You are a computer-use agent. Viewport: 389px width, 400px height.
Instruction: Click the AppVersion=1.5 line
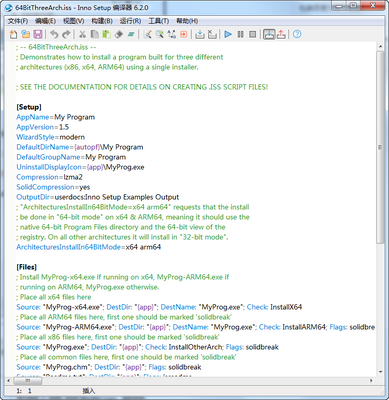point(43,127)
